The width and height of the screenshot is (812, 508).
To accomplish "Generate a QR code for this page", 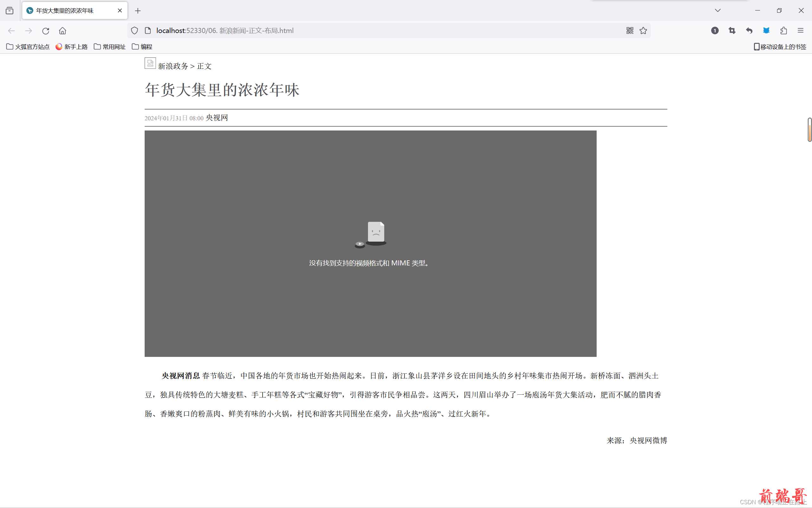I will click(630, 30).
